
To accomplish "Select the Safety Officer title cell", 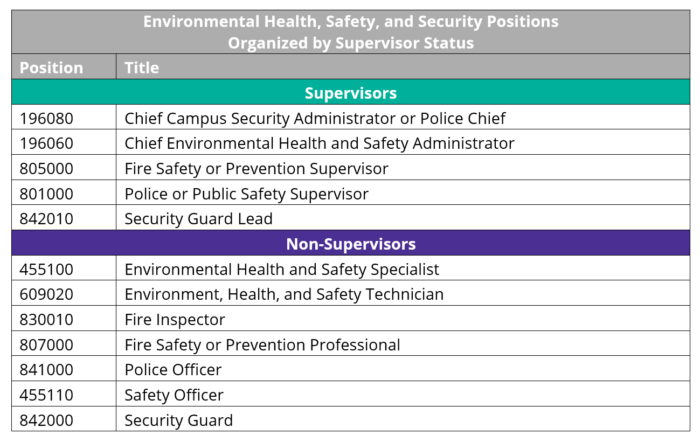I will point(174,395).
